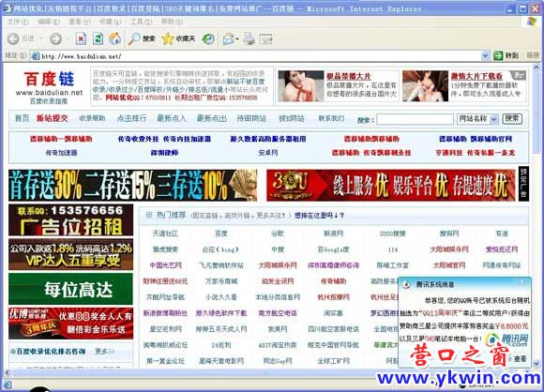This screenshot has height=392, width=544.
Task: Click the vertical scrollbar up arrow
Action: (536, 68)
